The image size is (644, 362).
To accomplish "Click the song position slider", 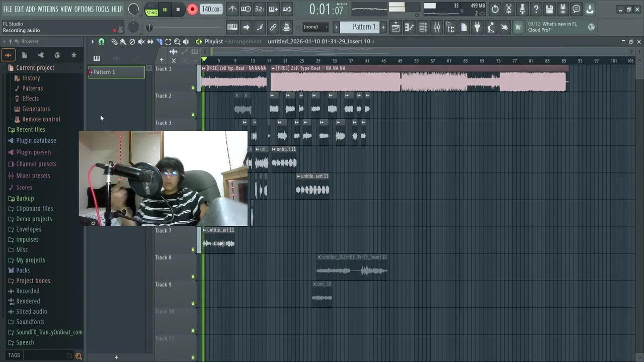I will click(x=184, y=27).
